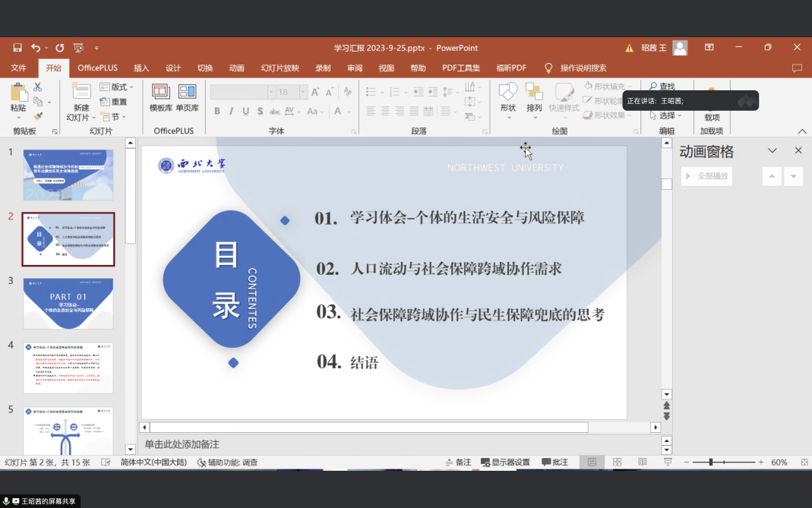Click the 查找 find button
The height and width of the screenshot is (508, 812).
click(662, 87)
